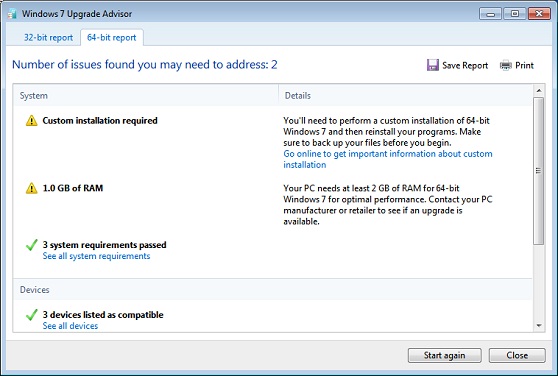Screen dimensions: 558x376
Task: Click 'Custom installation required' text
Action: tap(100, 121)
